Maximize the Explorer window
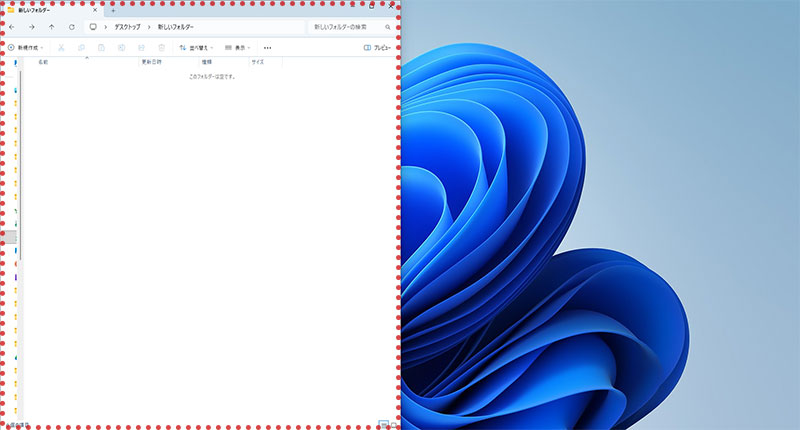The image size is (800, 430). [x=371, y=6]
